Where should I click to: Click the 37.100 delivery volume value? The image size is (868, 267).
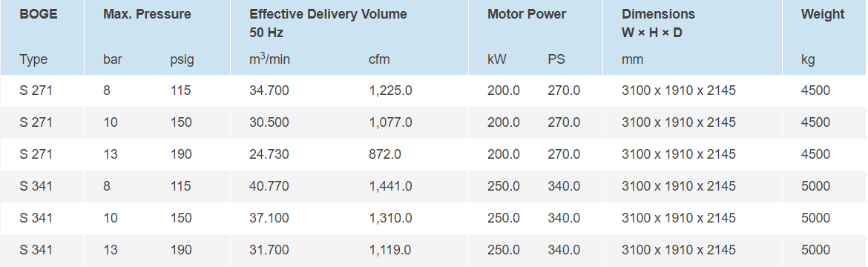pyautogui.click(x=269, y=218)
